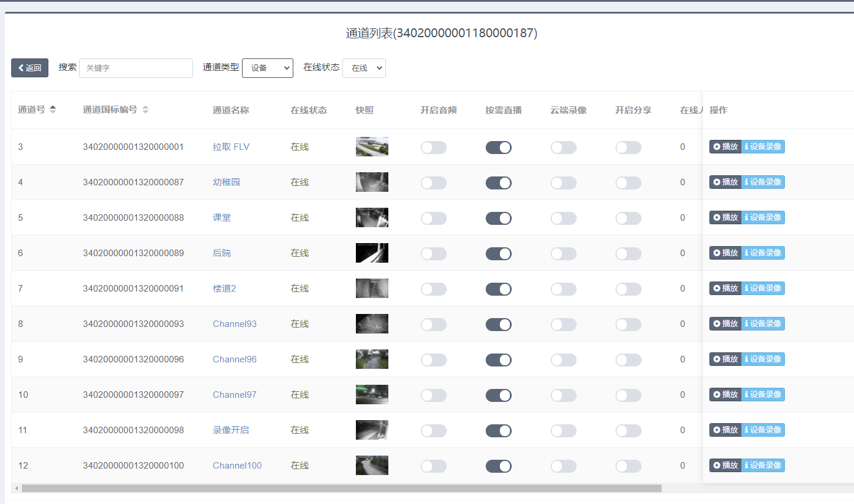This screenshot has height=504, width=854.
Task: Enable cloud recording for Channel93
Action: pyautogui.click(x=563, y=325)
